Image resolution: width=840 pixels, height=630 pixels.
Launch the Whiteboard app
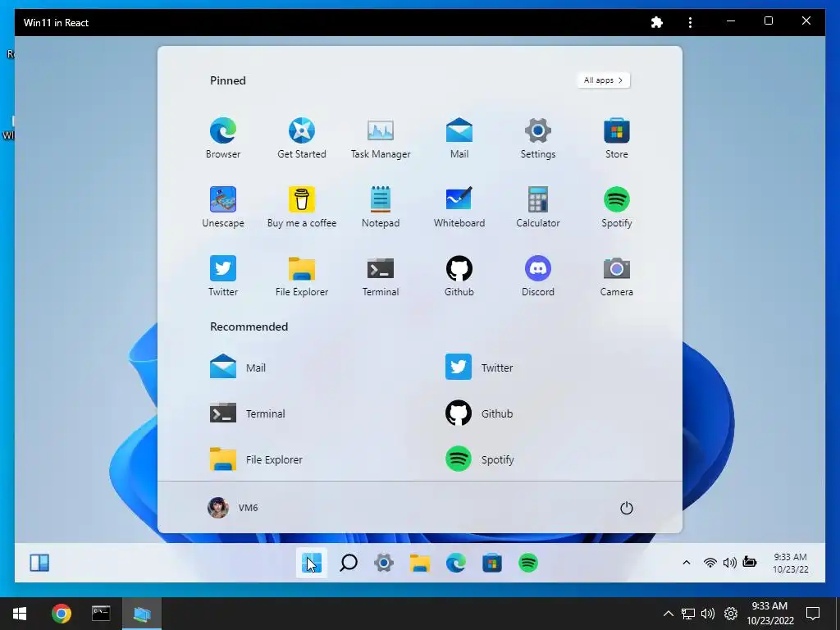tap(459, 208)
